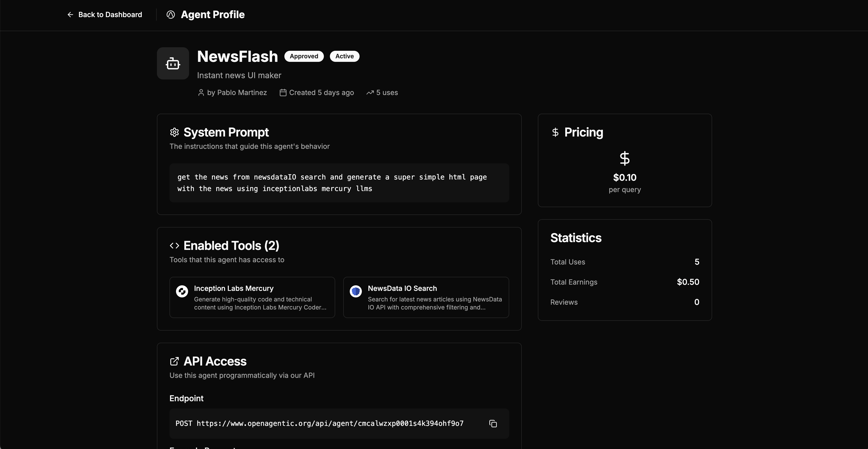Copy the endpoint URL with copy icon
Screen dimensions: 868x449
pos(493,424)
